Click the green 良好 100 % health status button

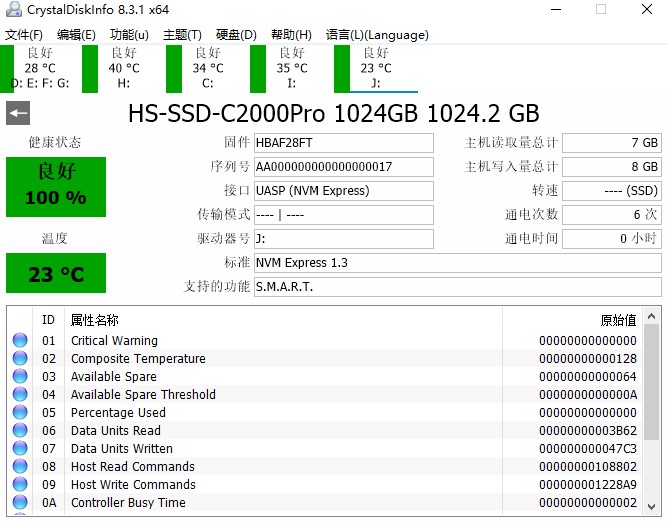[56, 187]
